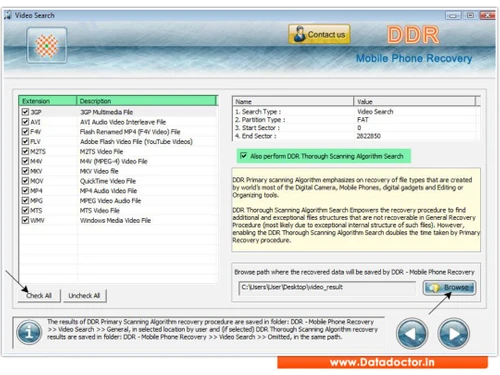
Task: Click the 'Video Search' value cell
Action: [x=375, y=112]
